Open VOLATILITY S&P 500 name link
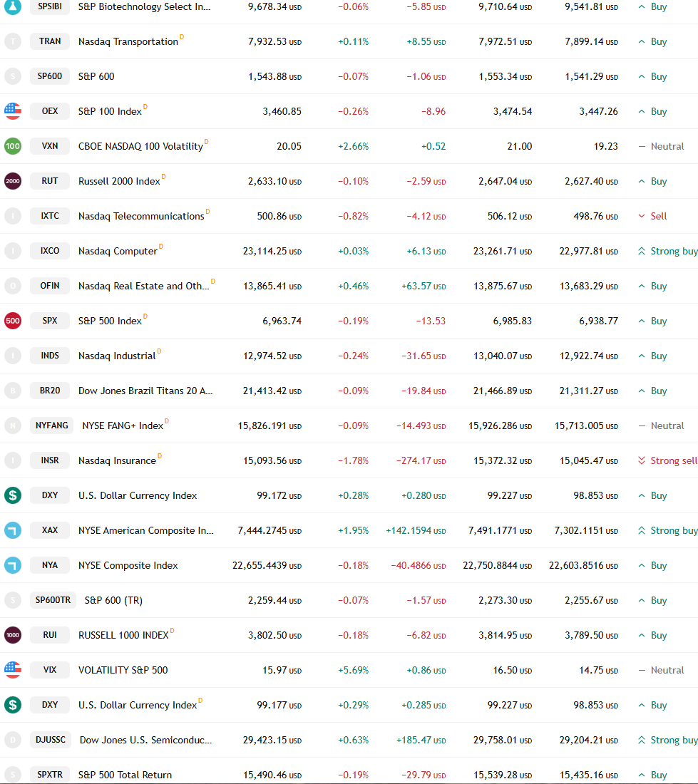 click(x=123, y=670)
